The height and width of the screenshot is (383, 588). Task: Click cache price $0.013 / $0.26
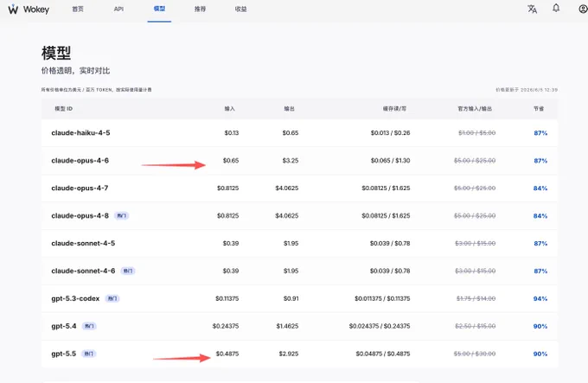390,132
